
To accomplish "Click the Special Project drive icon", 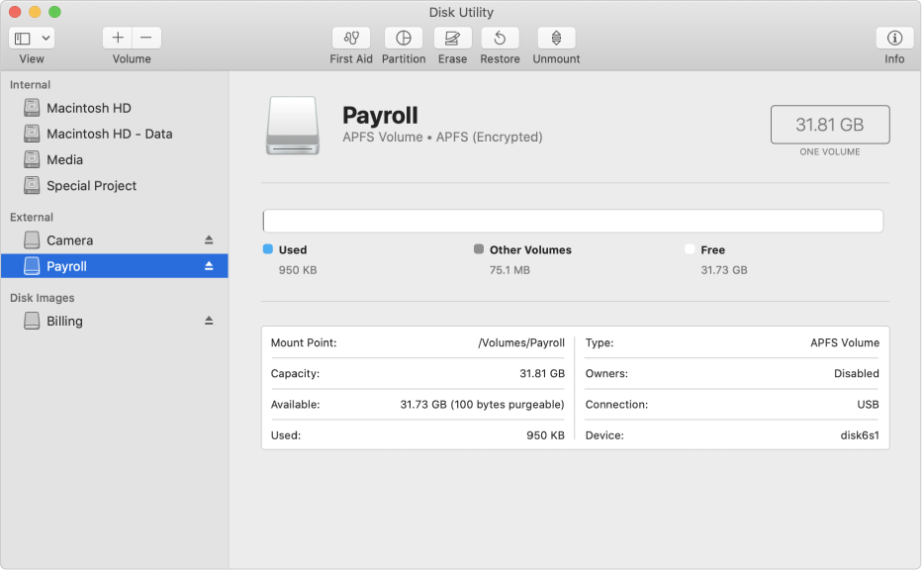I will pyautogui.click(x=32, y=186).
